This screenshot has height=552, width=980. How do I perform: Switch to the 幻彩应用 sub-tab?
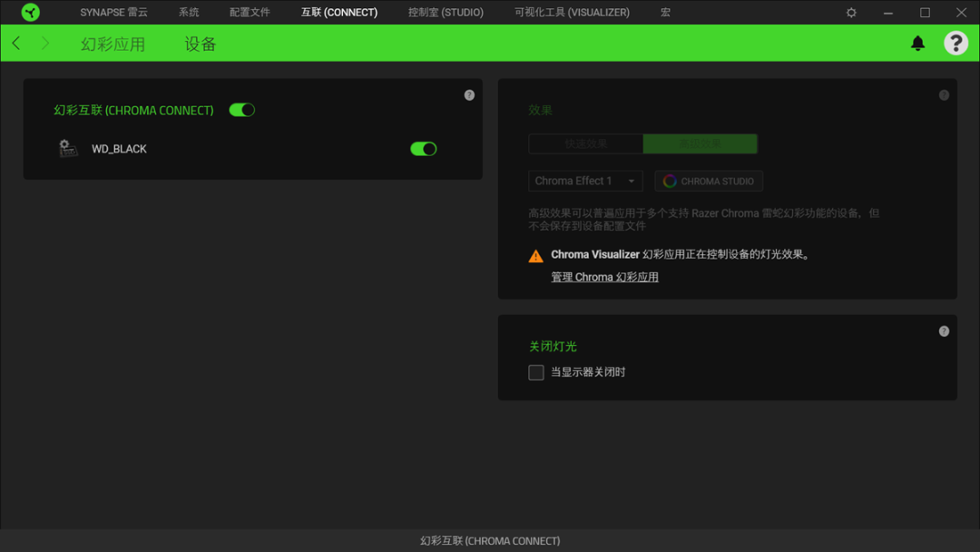point(113,44)
